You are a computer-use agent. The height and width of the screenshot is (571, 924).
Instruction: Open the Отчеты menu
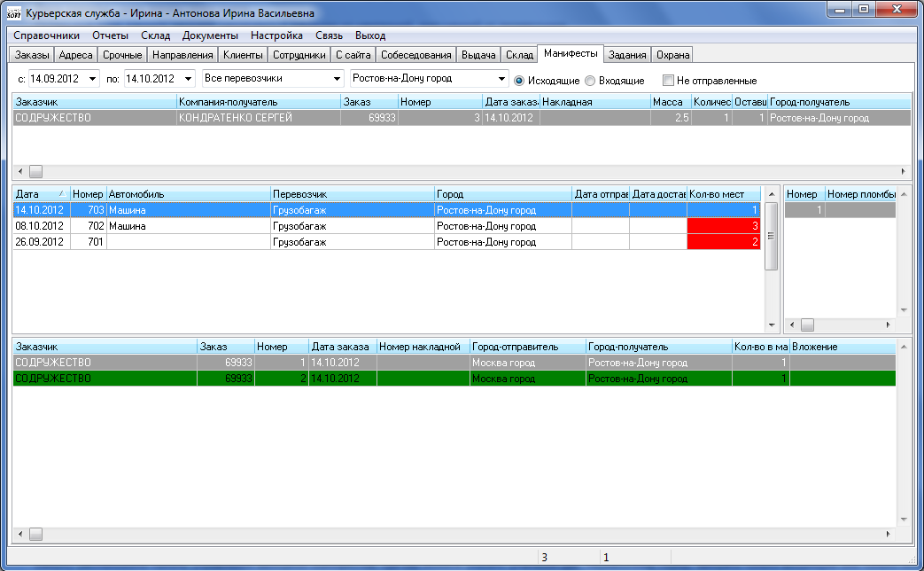pyautogui.click(x=110, y=35)
